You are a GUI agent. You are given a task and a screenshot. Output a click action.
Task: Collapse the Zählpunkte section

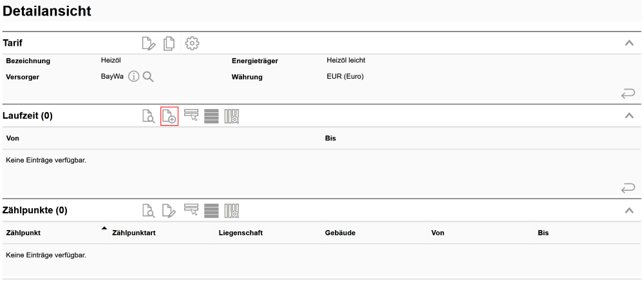coord(629,210)
